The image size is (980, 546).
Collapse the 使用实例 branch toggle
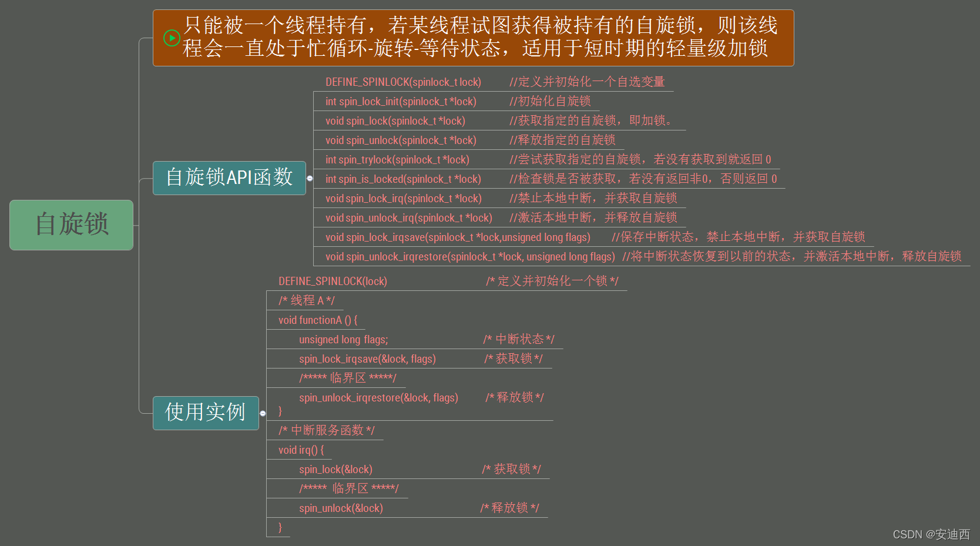pyautogui.click(x=263, y=413)
